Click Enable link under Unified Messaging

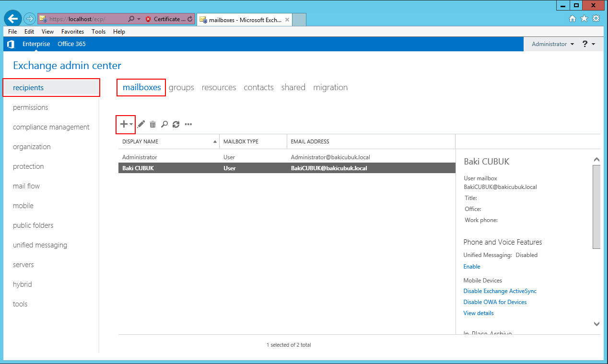coord(472,267)
